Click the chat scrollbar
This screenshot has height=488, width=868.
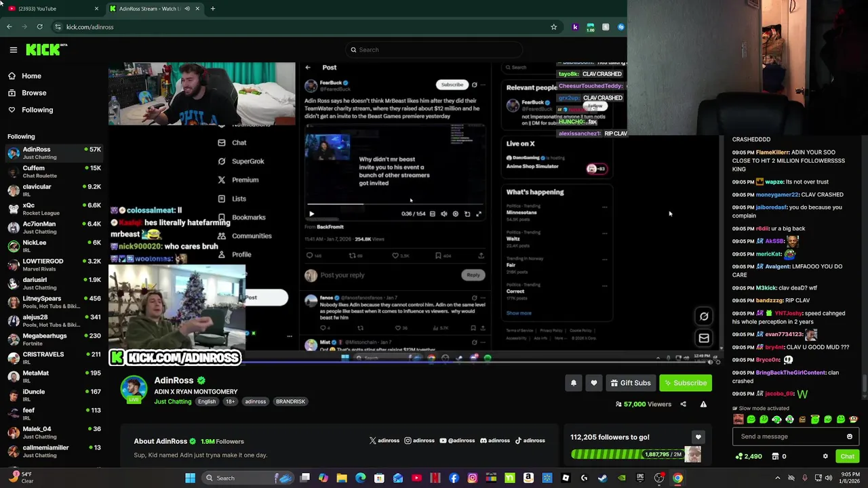(x=863, y=383)
